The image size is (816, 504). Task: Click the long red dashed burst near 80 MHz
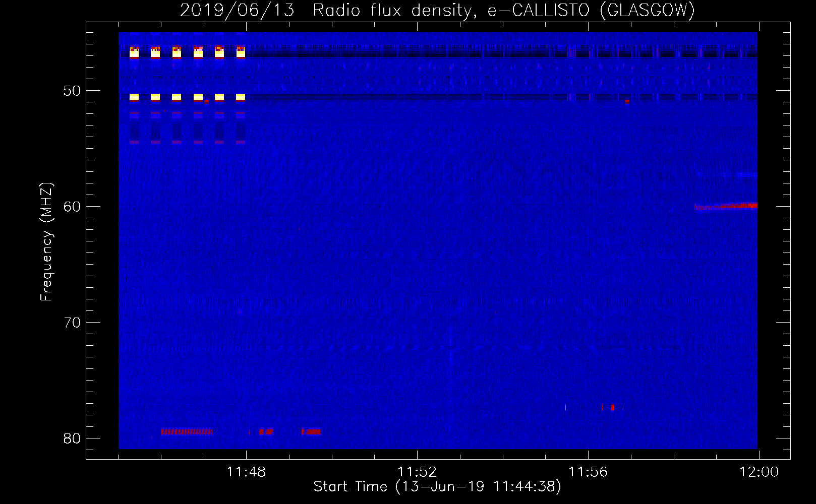pos(187,431)
